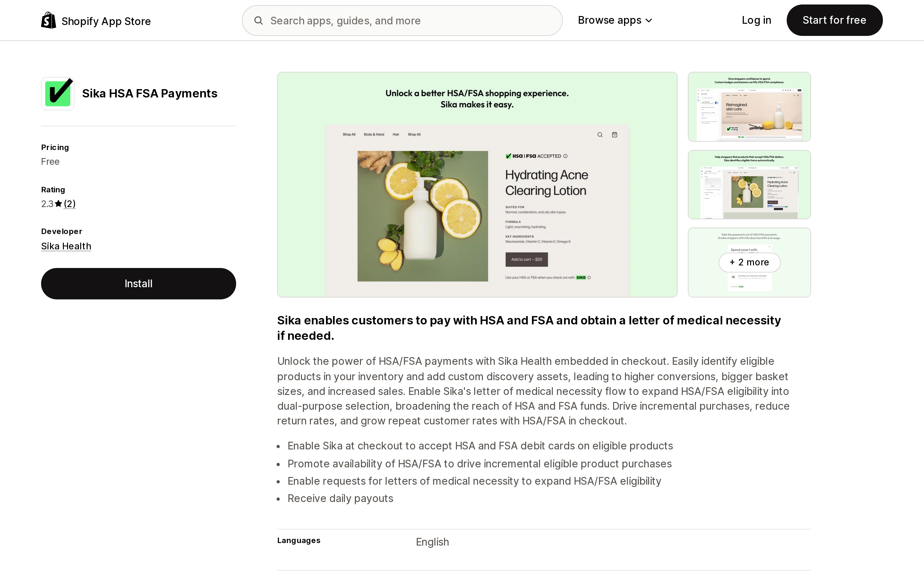
Task: Open the (2) reviews link
Action: tap(70, 204)
